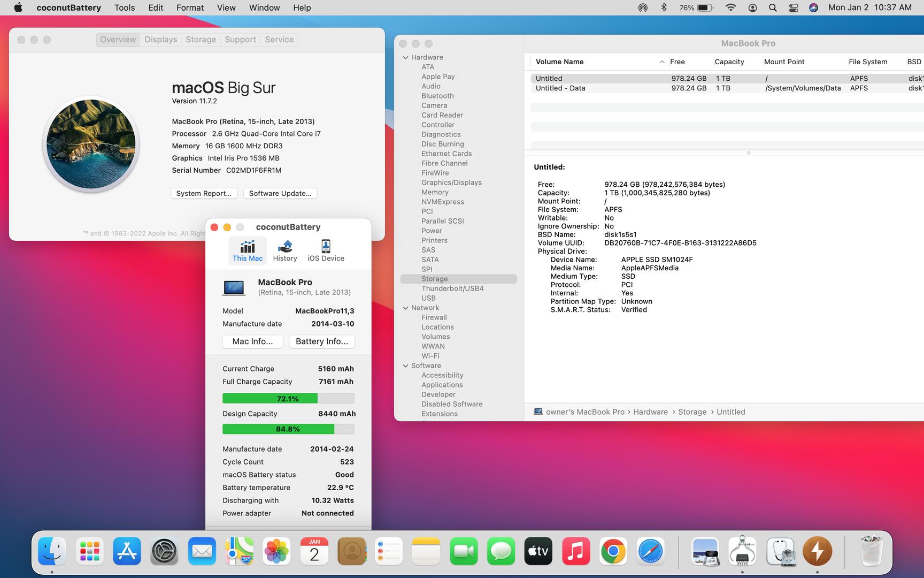Open the Tools menu
This screenshot has height=578, width=924.
pos(125,7)
